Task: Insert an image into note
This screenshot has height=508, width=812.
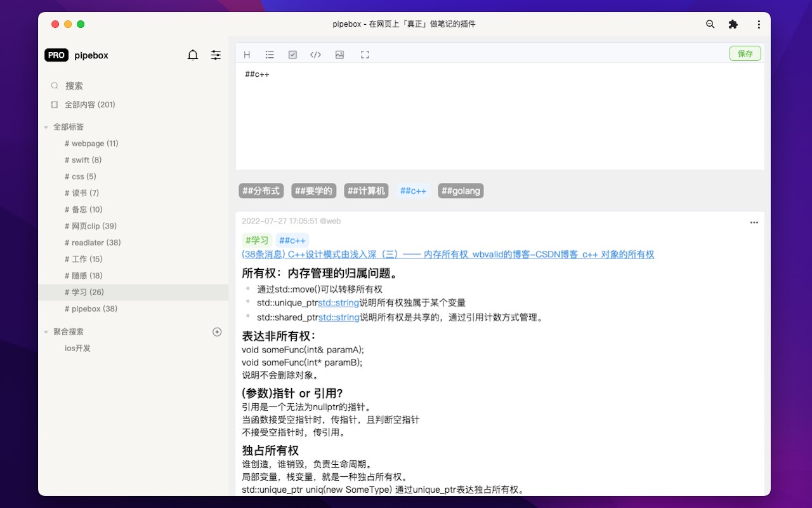Action: (x=339, y=55)
